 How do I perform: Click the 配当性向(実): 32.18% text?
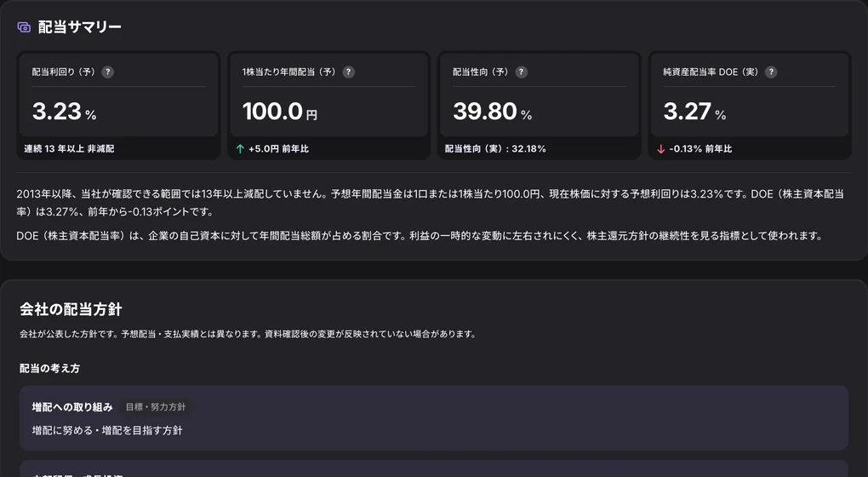(x=495, y=149)
